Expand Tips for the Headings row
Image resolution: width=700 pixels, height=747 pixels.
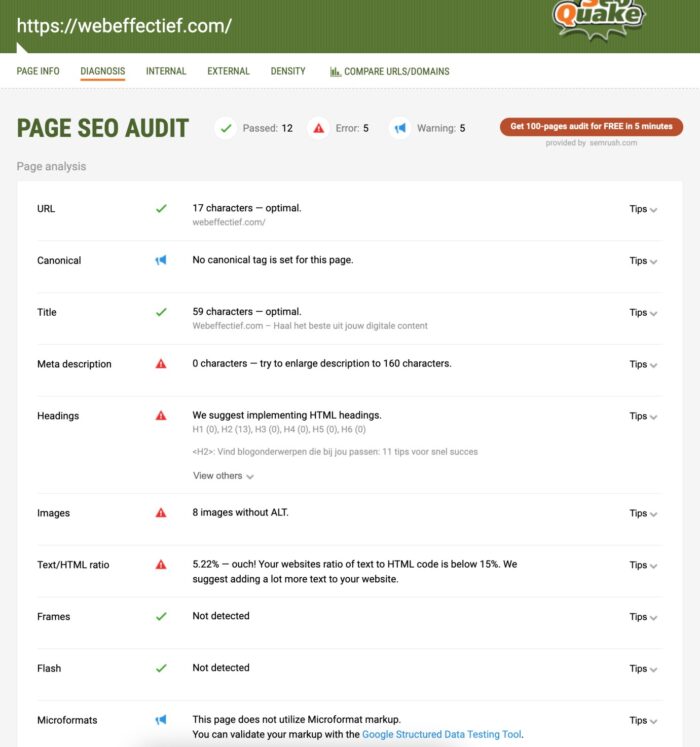point(643,416)
